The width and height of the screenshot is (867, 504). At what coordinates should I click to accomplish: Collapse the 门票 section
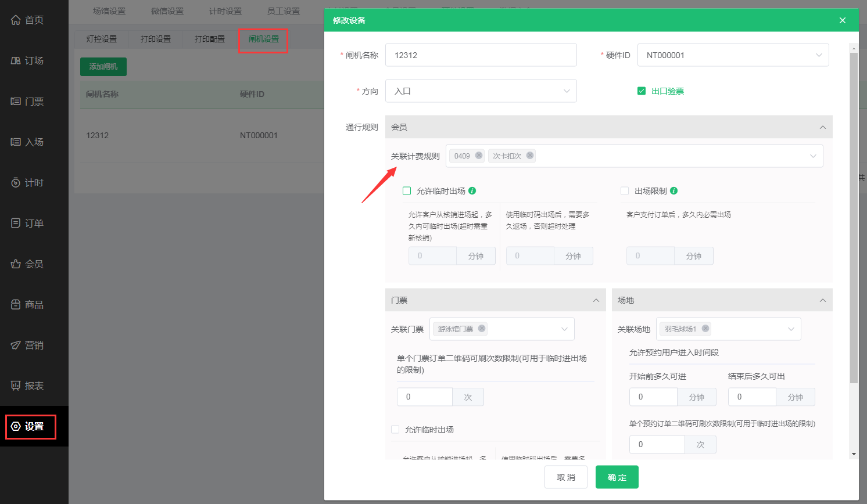(x=596, y=300)
